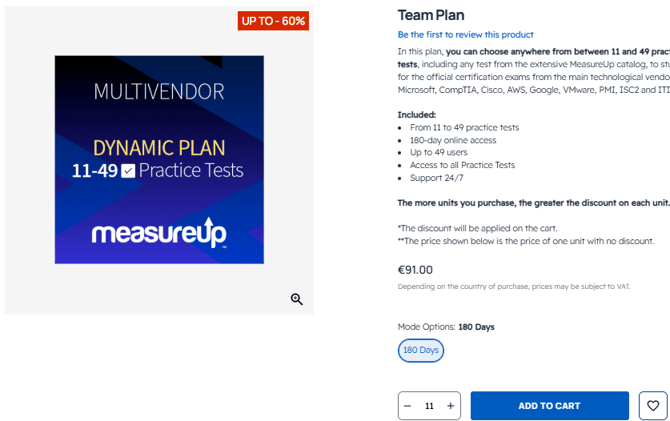The width and height of the screenshot is (670, 421).
Task: Select the 180 Days mode option
Action: [421, 351]
